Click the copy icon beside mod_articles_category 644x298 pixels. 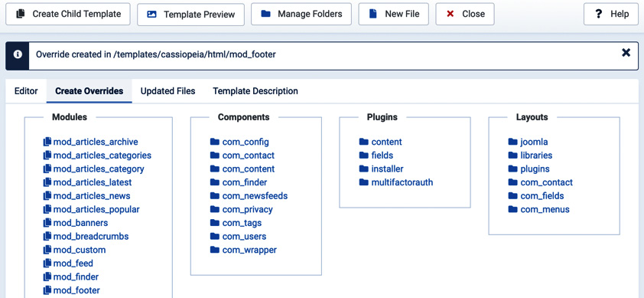tap(47, 169)
